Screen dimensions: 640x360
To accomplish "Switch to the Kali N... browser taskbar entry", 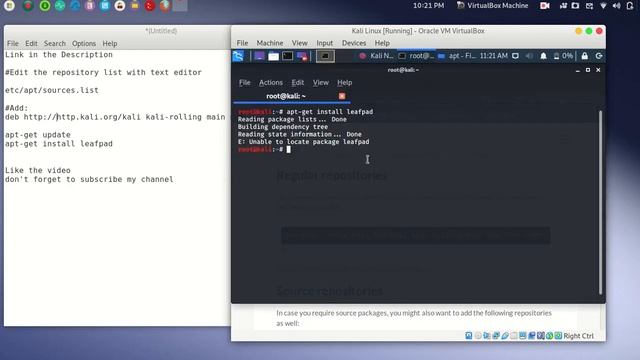I will 376,56.
